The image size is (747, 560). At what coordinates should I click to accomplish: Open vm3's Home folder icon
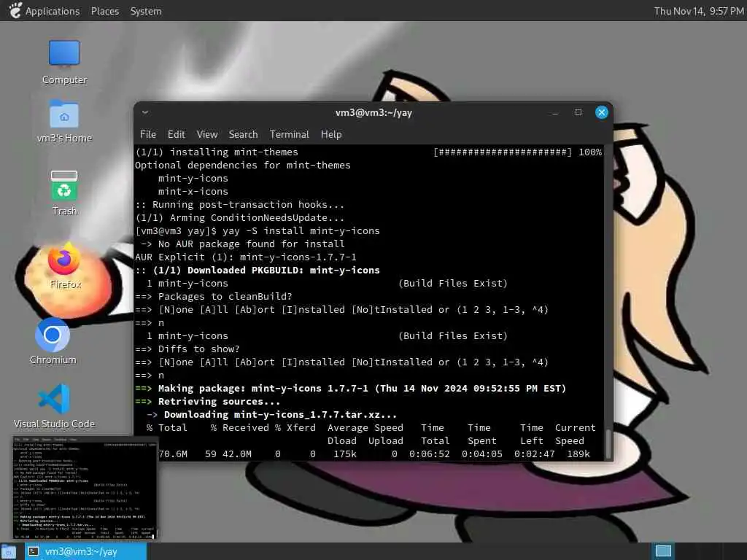pyautogui.click(x=64, y=122)
